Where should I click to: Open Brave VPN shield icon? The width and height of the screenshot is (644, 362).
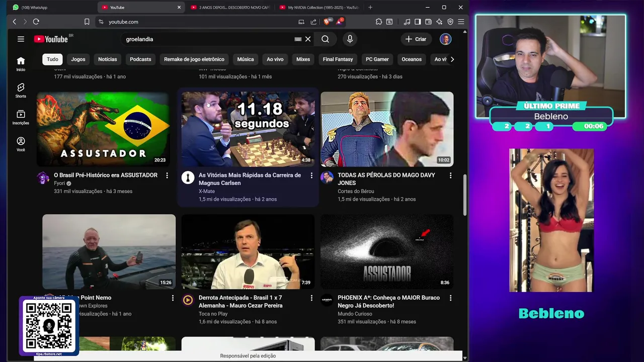(450, 22)
